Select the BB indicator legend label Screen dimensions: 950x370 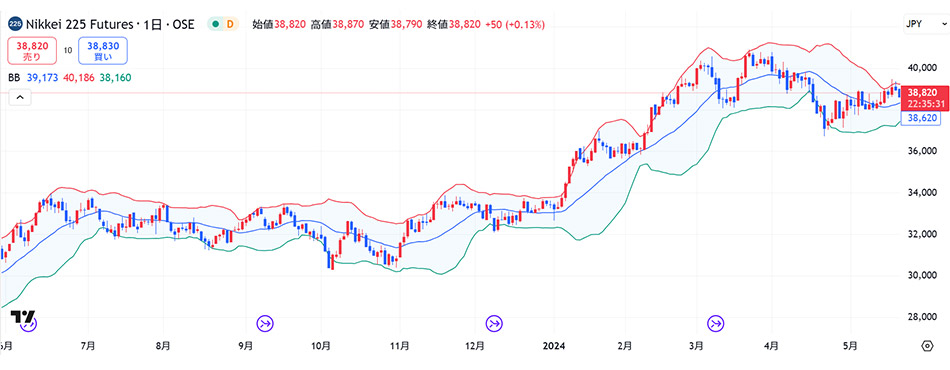tap(13, 78)
